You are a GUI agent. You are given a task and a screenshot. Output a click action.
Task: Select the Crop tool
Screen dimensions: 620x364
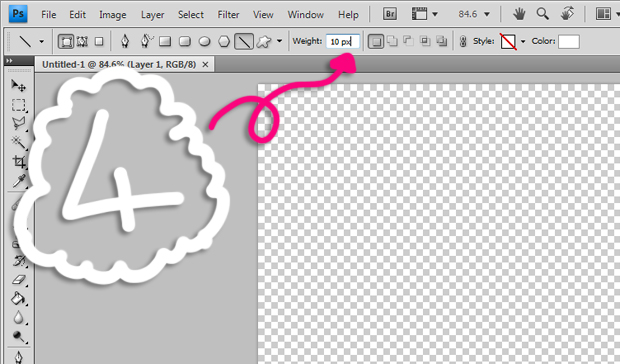tap(19, 161)
